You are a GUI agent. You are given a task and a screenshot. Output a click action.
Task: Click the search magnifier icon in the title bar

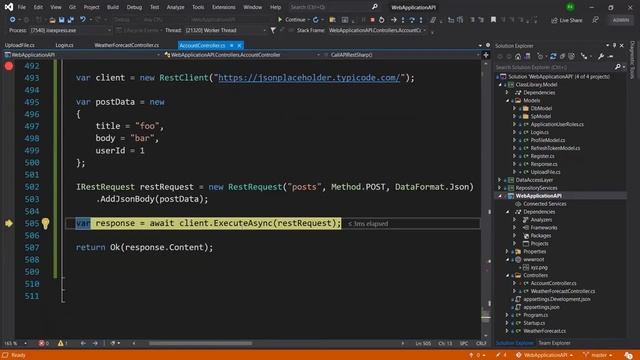[x=374, y=7]
